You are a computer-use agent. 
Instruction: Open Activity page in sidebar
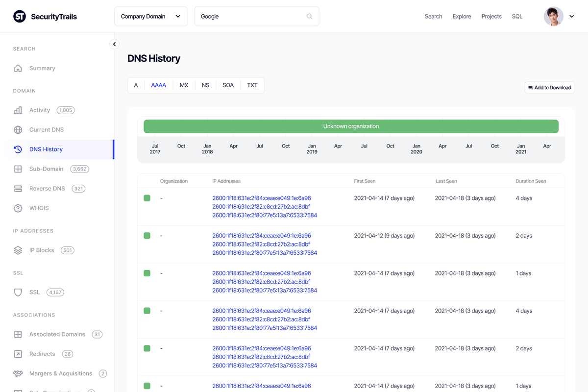tap(40, 110)
